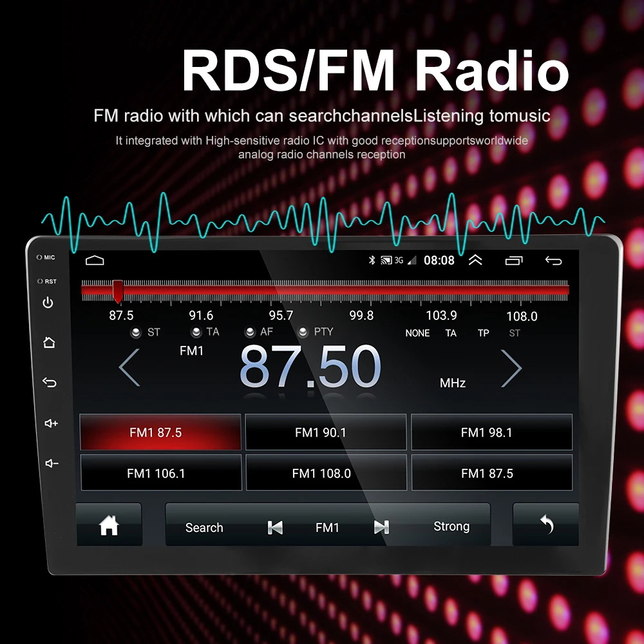The width and height of the screenshot is (644, 644).
Task: Click the FM1 band label above frequency
Action: click(191, 350)
